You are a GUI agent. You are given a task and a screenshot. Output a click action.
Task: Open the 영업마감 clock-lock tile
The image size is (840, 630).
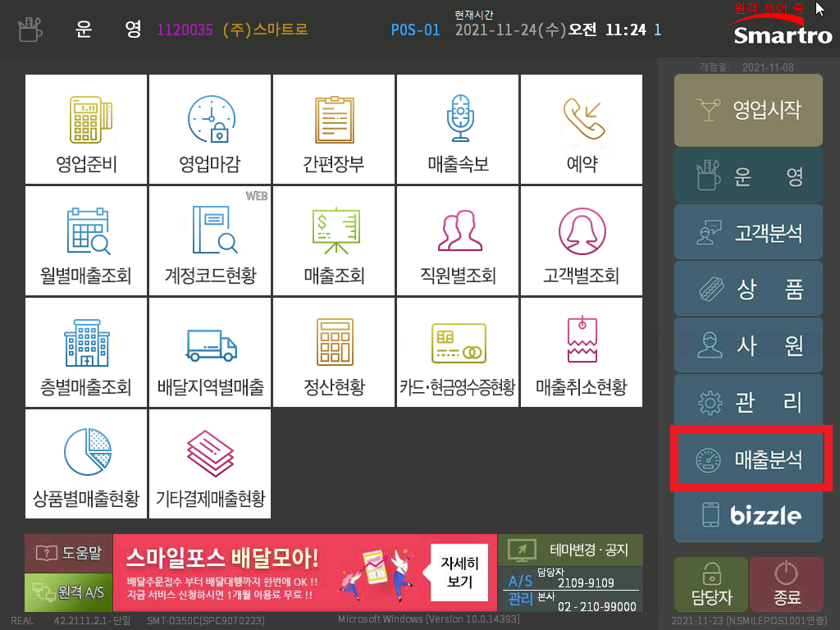tap(210, 129)
